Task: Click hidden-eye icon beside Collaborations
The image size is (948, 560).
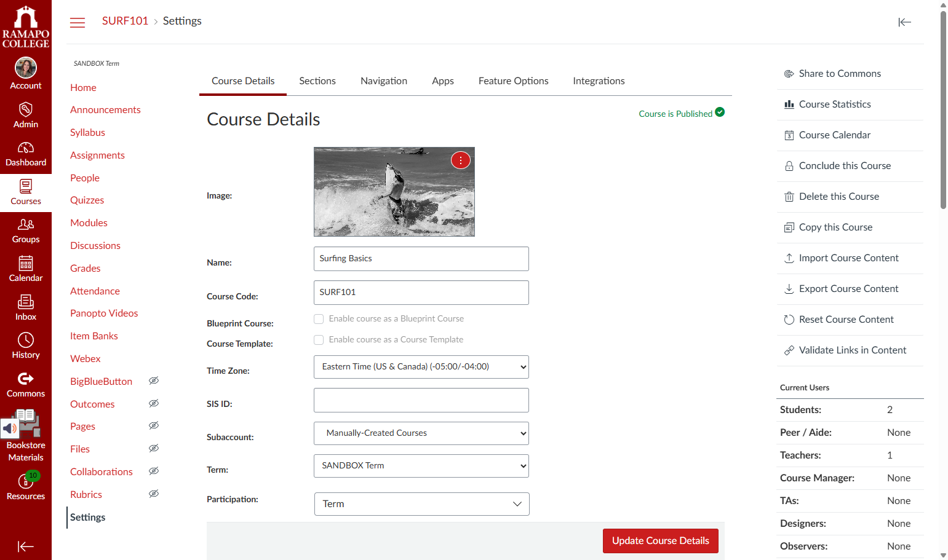Action: pyautogui.click(x=154, y=471)
